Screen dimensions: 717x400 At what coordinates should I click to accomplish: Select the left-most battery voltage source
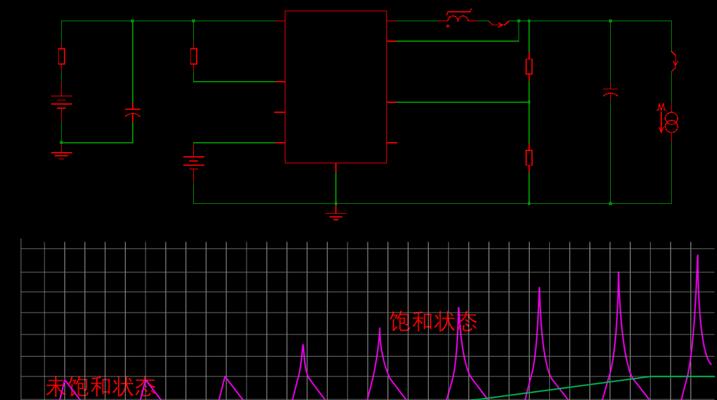click(x=61, y=102)
